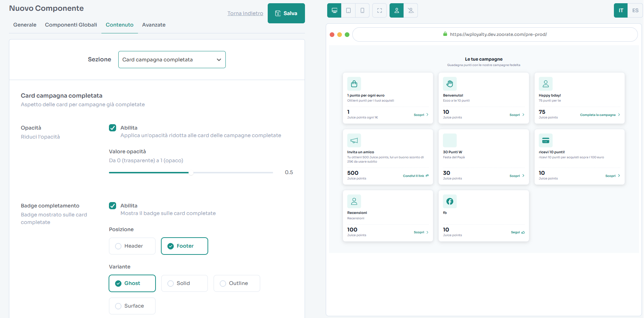This screenshot has width=644, height=318.
Task: Switch preview to desktop view icon
Action: pyautogui.click(x=334, y=10)
